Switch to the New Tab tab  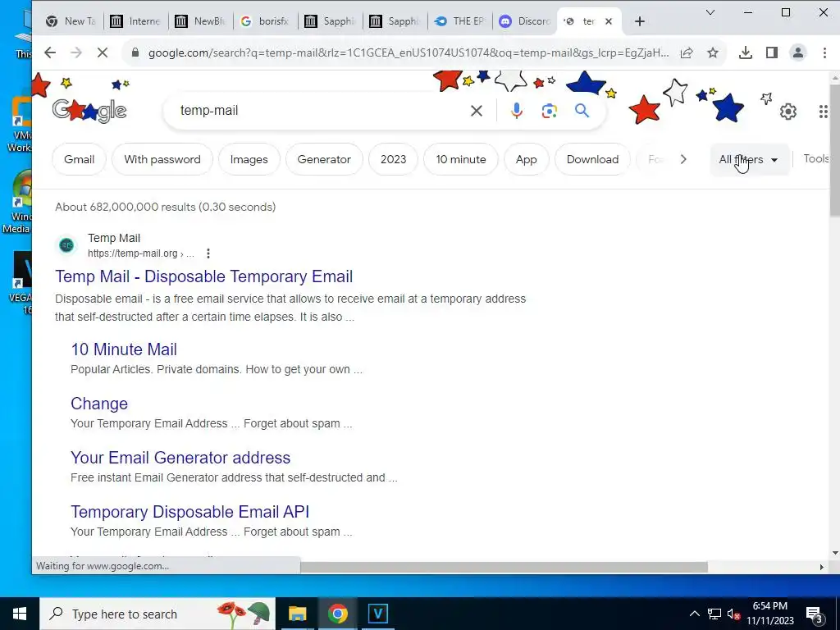click(71, 21)
